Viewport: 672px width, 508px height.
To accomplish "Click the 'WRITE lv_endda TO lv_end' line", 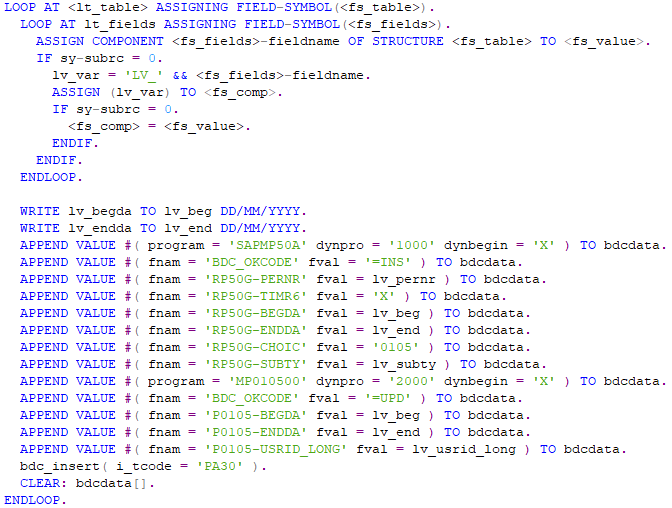I will point(163,228).
